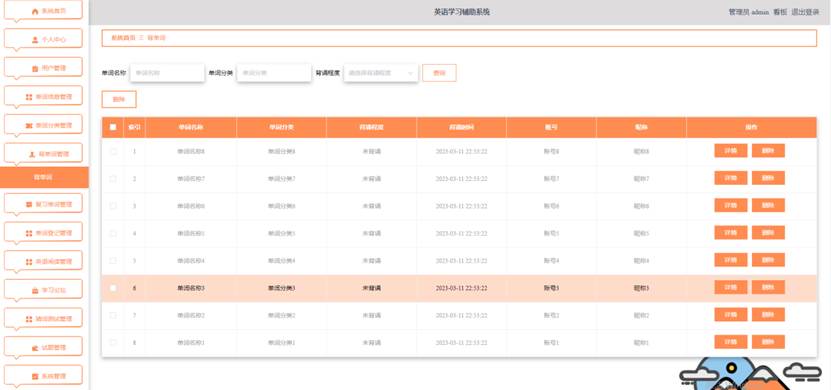The image size is (831, 390).
Task: Click the 单词分类 column header
Action: pyautogui.click(x=281, y=128)
